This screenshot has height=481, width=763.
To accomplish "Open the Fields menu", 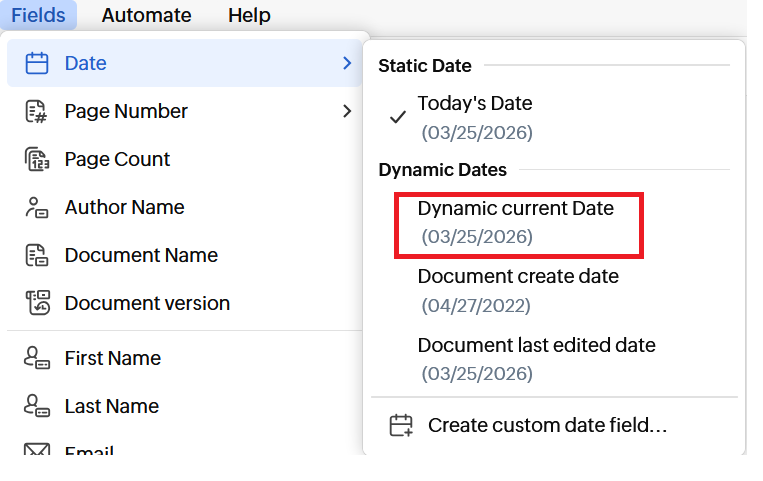I will 39,15.
